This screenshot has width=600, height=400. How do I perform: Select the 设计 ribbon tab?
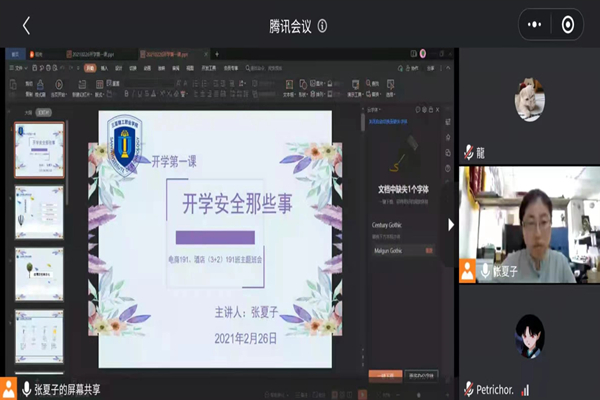(x=119, y=68)
